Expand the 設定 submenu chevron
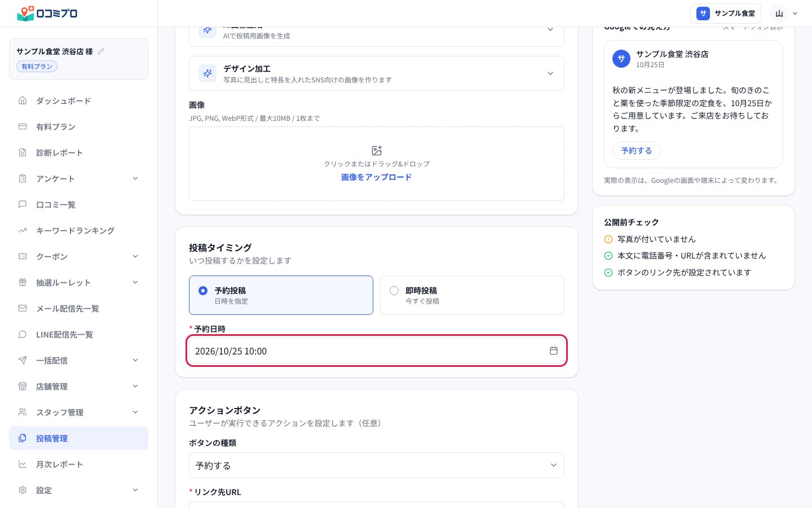This screenshot has height=508, width=812. click(135, 490)
